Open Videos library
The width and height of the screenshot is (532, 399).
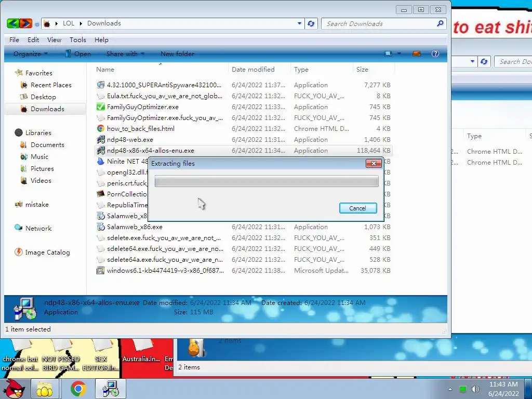41,180
